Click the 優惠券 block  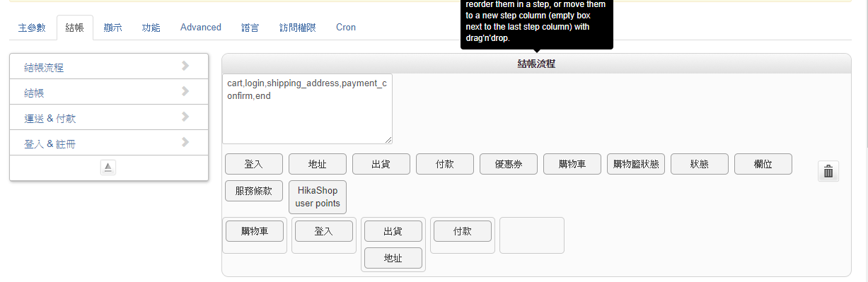[x=509, y=164]
